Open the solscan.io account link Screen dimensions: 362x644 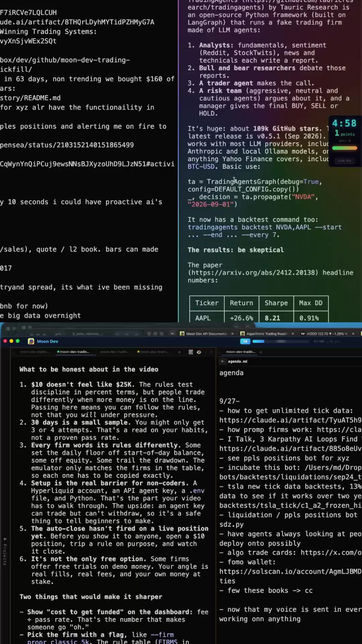pyautogui.click(x=290, y=571)
